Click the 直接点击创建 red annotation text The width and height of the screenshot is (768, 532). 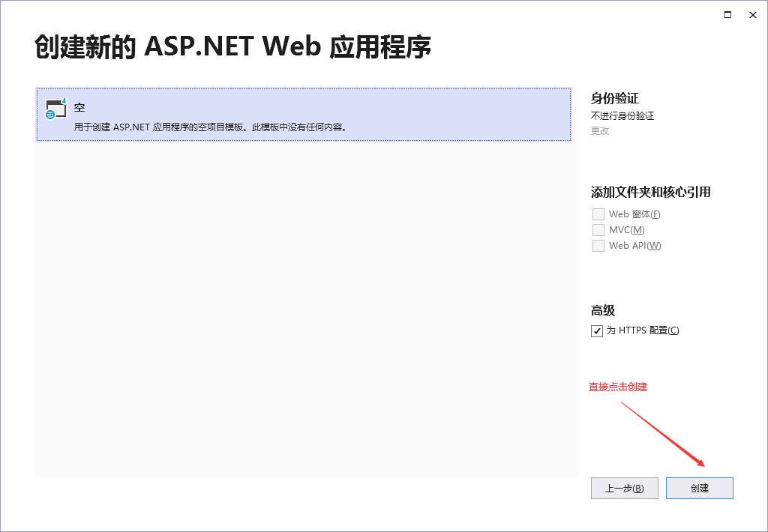click(x=619, y=387)
